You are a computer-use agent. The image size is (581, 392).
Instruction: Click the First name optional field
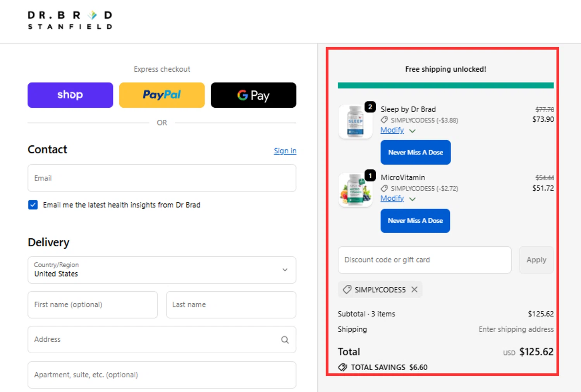click(x=93, y=305)
